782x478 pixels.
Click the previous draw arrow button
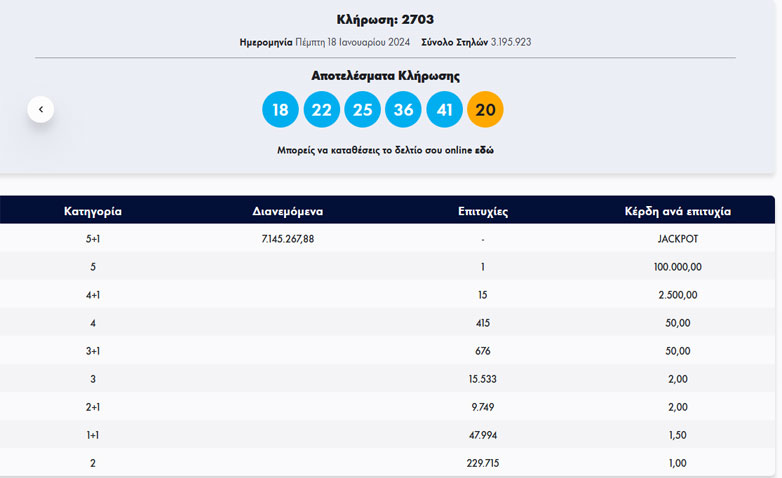(41, 109)
